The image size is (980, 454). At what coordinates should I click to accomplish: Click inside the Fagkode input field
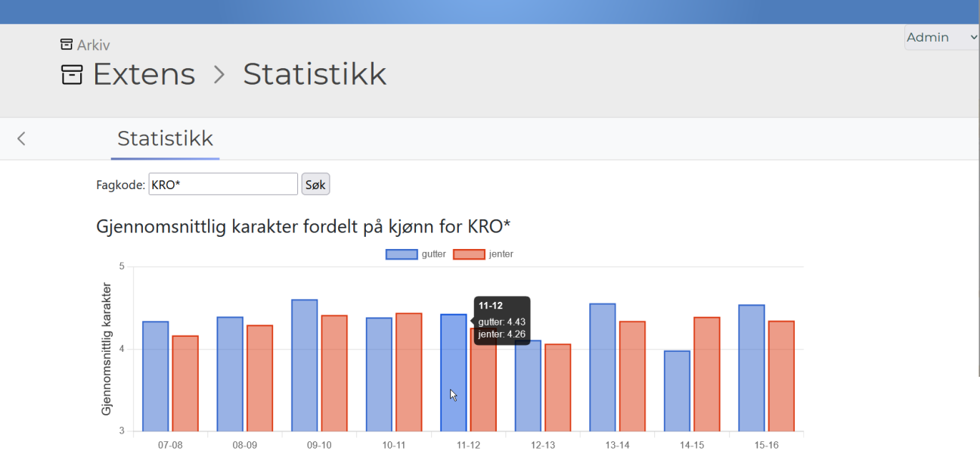tap(222, 184)
